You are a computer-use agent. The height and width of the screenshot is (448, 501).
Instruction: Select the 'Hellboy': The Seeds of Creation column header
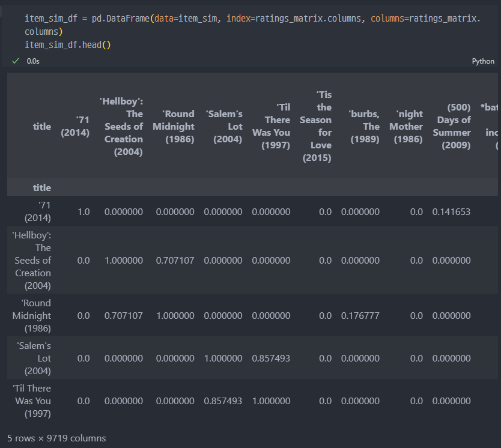point(121,126)
